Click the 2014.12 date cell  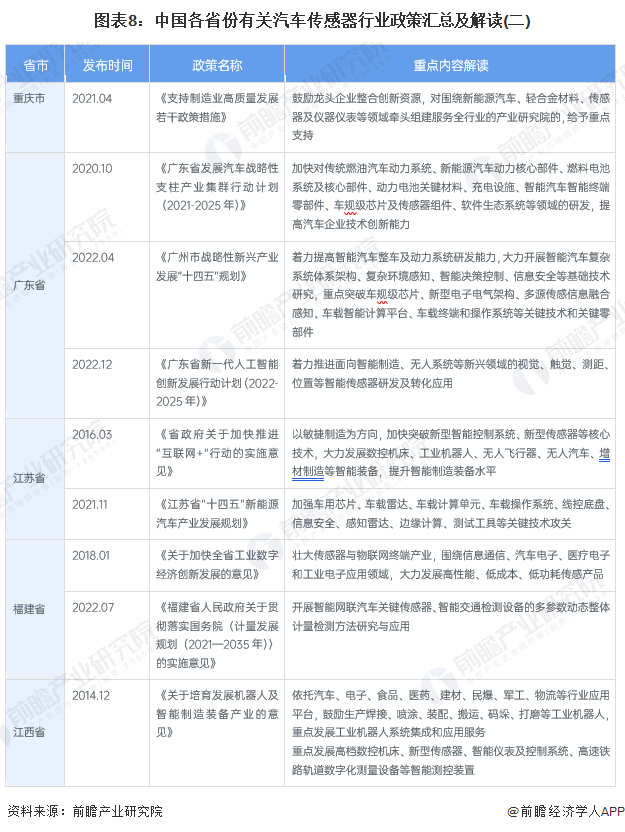tap(93, 692)
